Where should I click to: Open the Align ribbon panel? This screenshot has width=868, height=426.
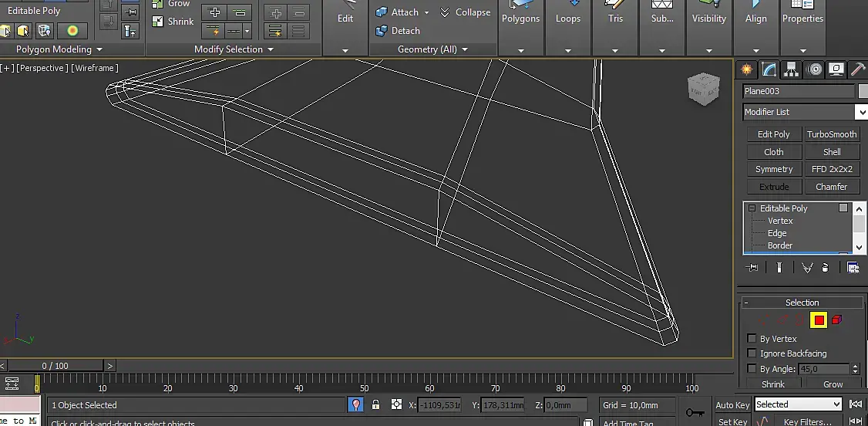(756, 28)
